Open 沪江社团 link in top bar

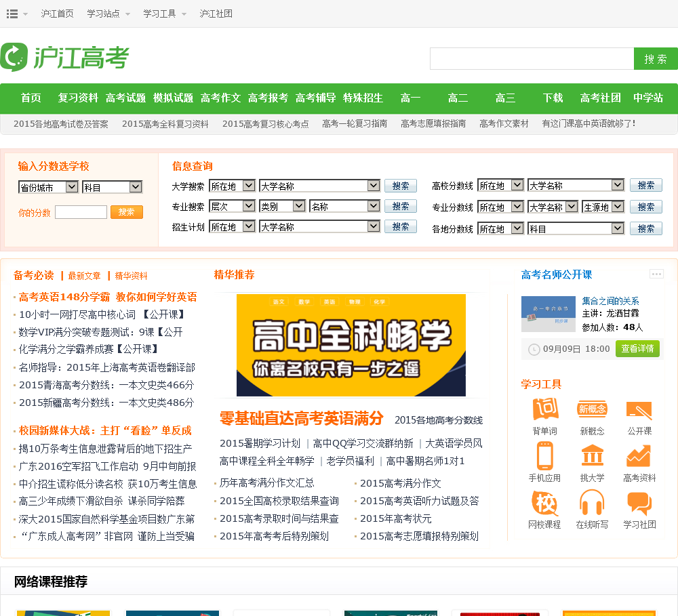216,14
